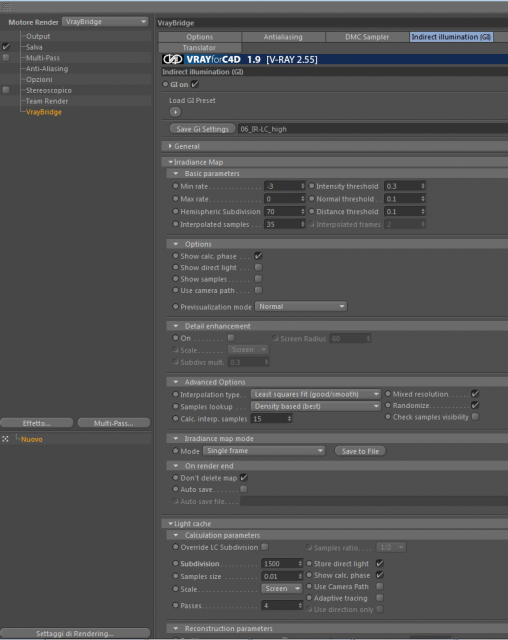This screenshot has height=640, width=508.
Task: Select VrayBridge in the settings list
Action: point(44,112)
